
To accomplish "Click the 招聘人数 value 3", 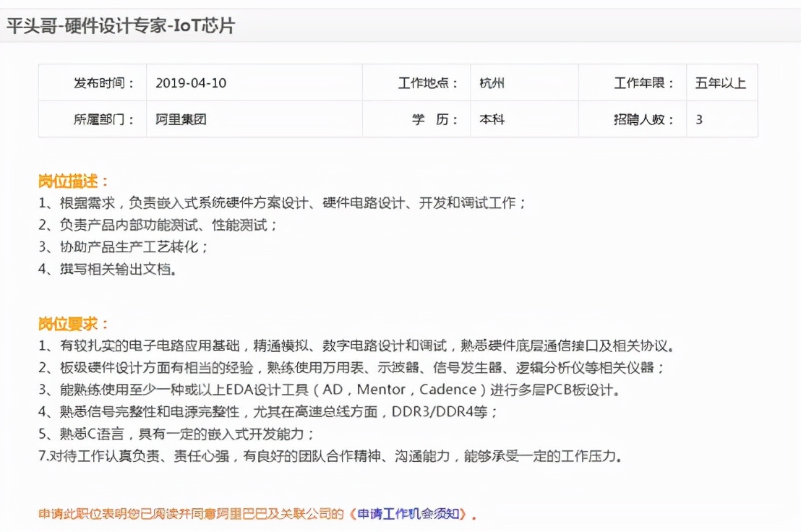I will pos(697,117).
